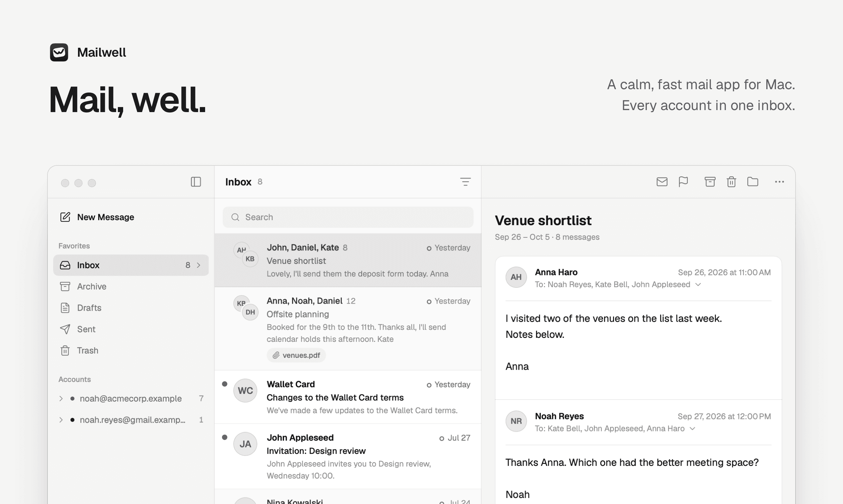Click the John Appleseed JA avatar
Viewport: 843px width, 504px height.
tap(245, 444)
